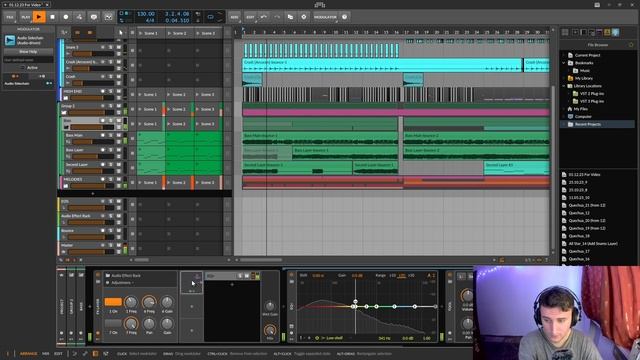Solo the Master track
Screen dimensions: 640x360
pos(111,245)
